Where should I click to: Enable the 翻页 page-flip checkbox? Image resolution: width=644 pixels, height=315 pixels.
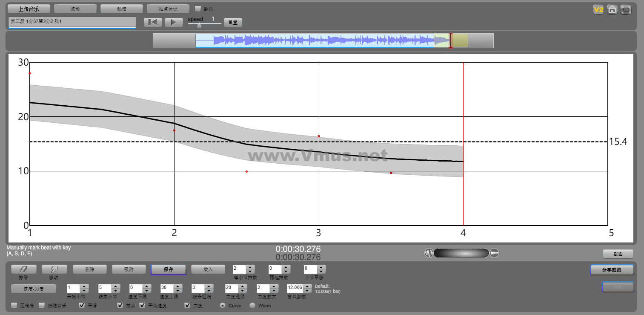[x=198, y=9]
